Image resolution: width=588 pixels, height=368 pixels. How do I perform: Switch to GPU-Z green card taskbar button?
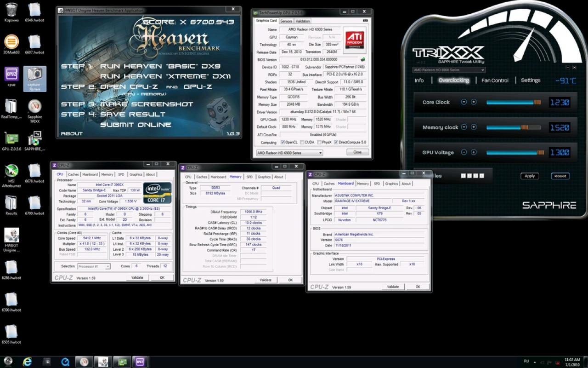122,362
